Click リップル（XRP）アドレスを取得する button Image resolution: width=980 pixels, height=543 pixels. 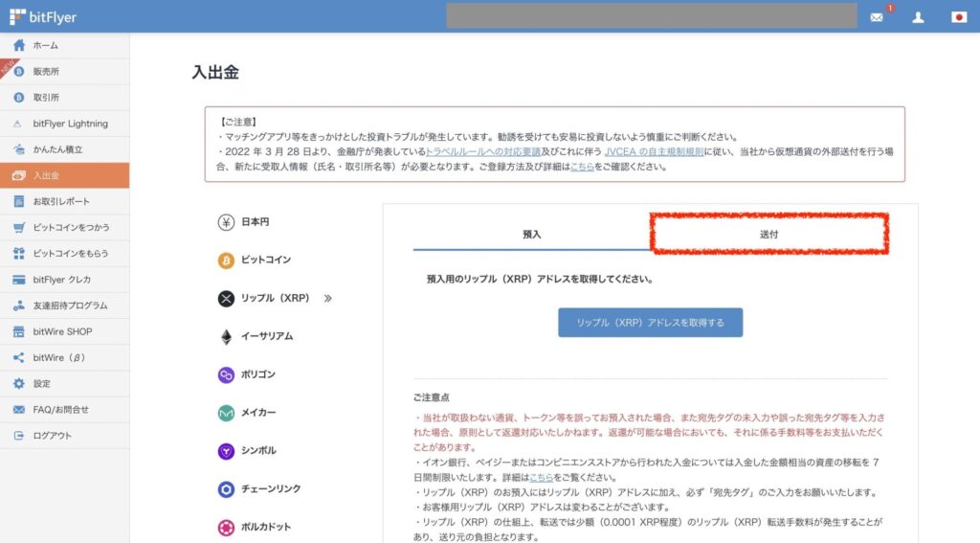[650, 322]
